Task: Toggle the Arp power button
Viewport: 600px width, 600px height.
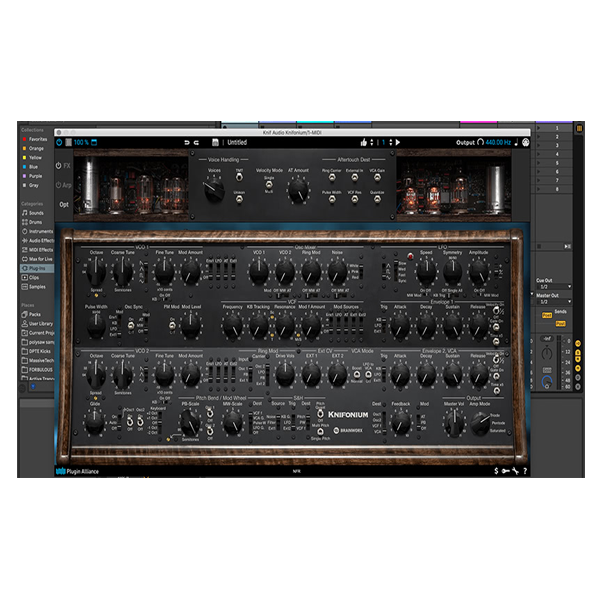Action: [x=59, y=185]
